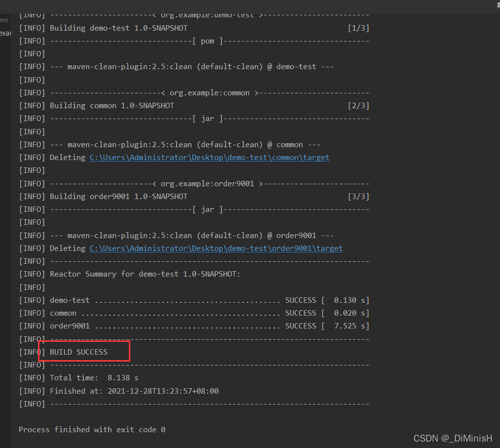Click the BUILD SUCCESS line
The height and width of the screenshot is (448, 500).
tap(63, 352)
